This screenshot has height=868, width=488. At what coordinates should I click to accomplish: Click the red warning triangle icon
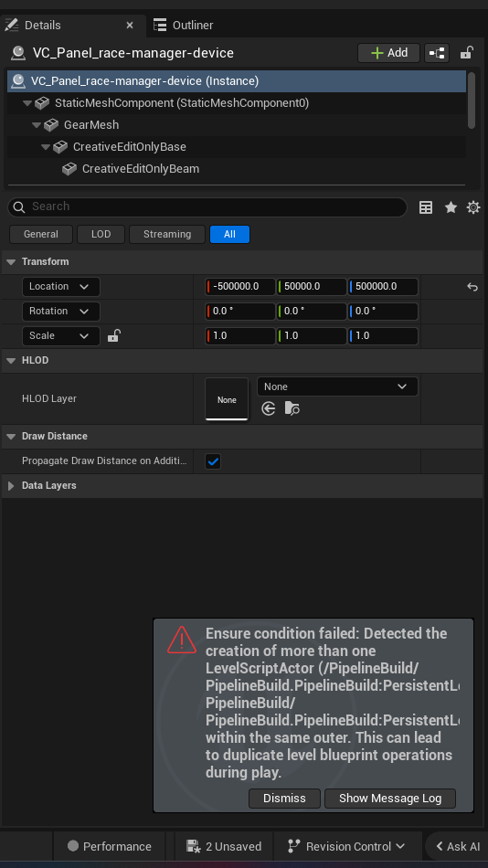182,640
